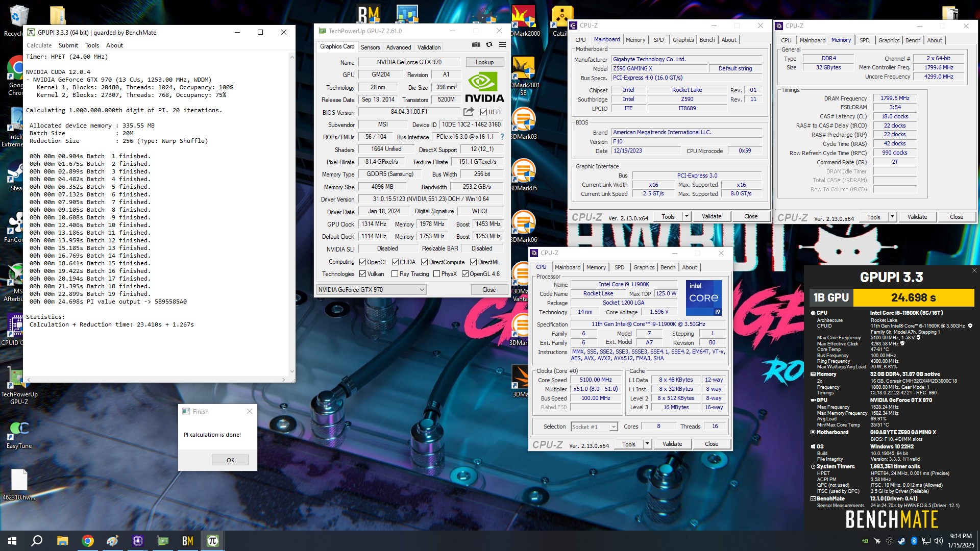This screenshot has height=551, width=980.
Task: Click GPUPI horizontal scrollbar
Action: tap(156, 380)
